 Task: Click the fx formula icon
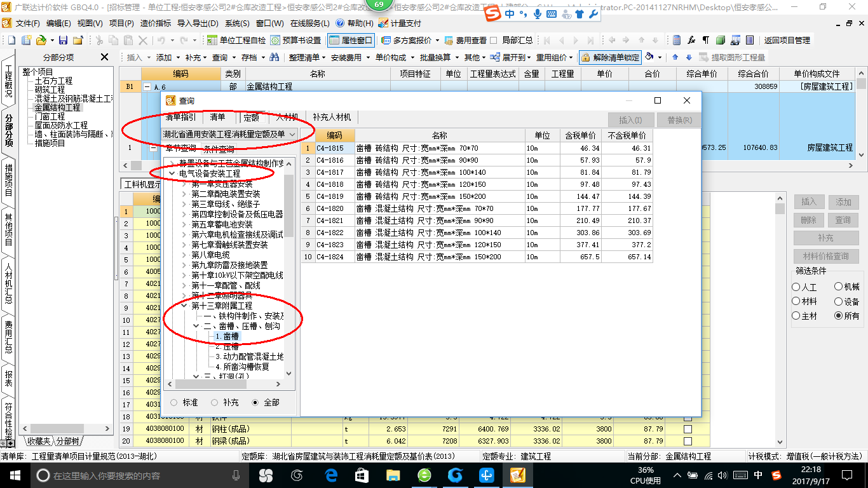coord(691,40)
